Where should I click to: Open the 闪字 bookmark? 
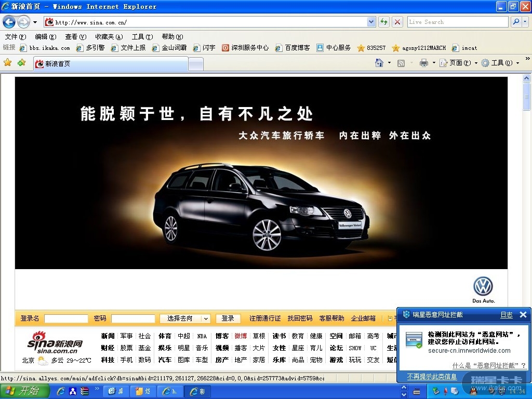(204, 48)
